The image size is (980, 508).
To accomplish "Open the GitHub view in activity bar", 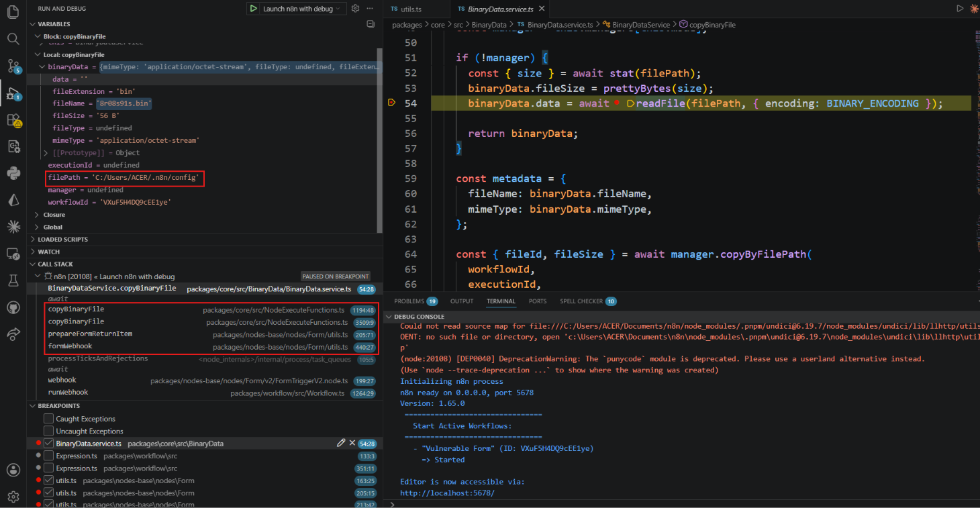I will point(13,307).
